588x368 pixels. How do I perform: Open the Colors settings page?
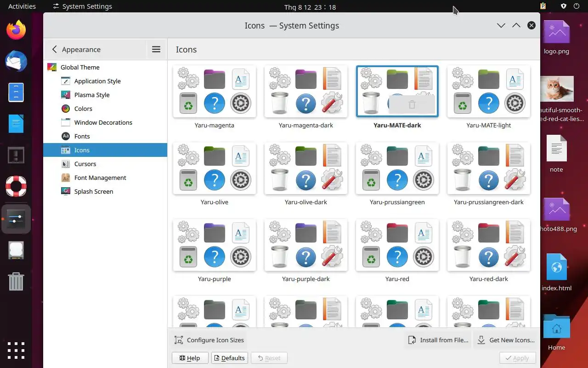point(105,109)
